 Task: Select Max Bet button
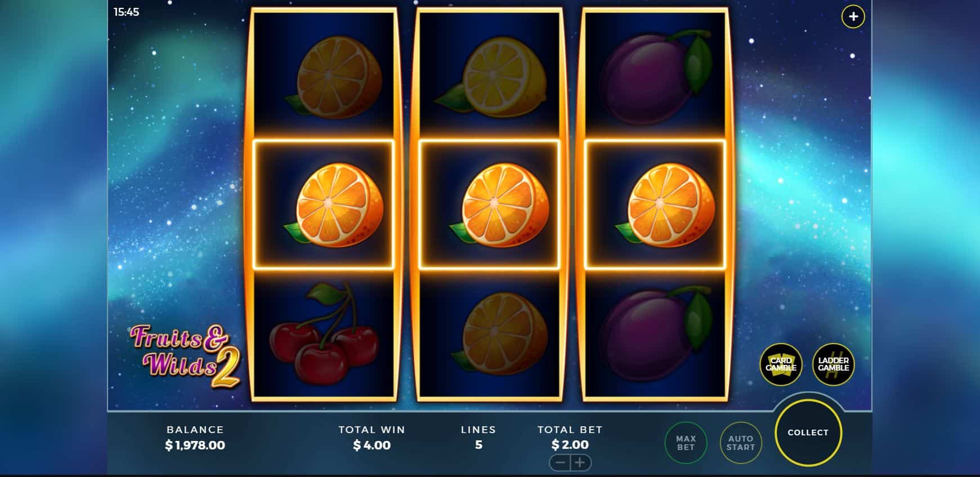686,443
